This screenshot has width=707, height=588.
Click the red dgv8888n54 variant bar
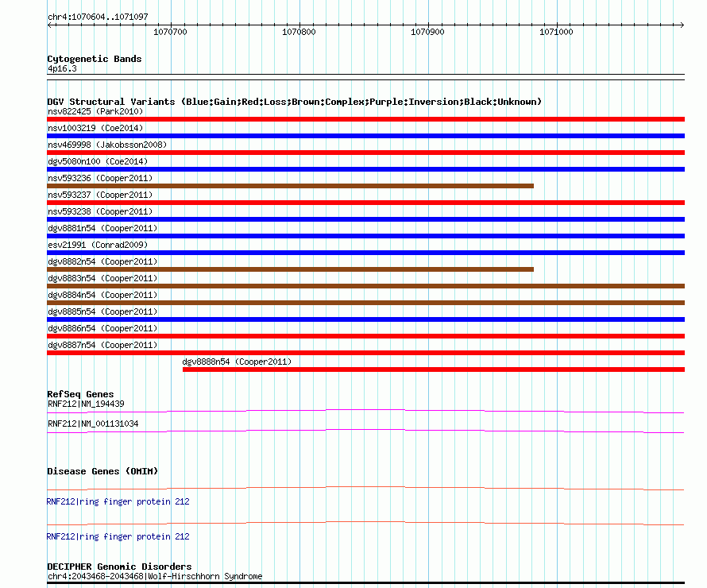(x=434, y=369)
